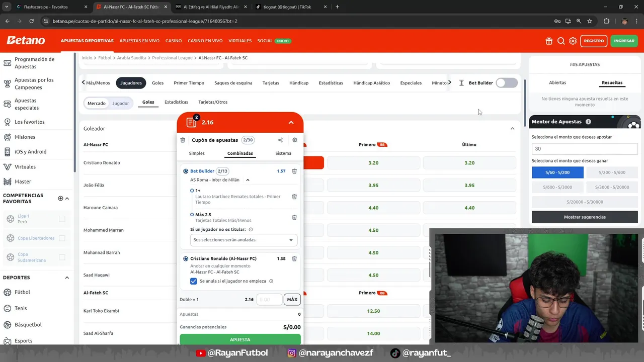Click the Professional League breadcrumb link

tap(172, 58)
